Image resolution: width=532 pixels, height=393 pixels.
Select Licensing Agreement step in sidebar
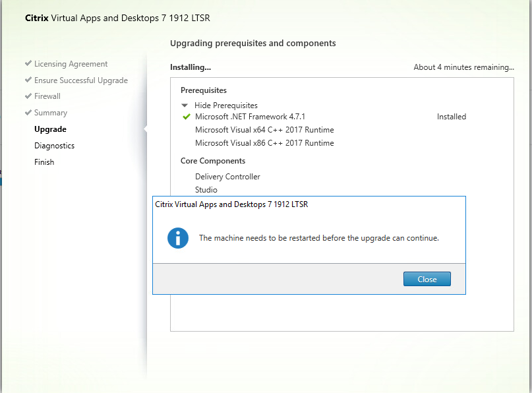[71, 64]
